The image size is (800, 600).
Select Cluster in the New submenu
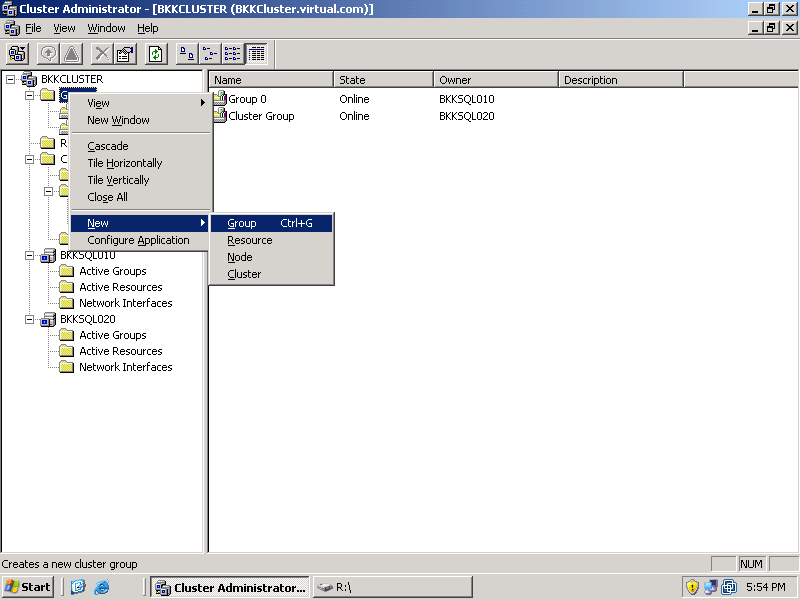tap(271, 274)
